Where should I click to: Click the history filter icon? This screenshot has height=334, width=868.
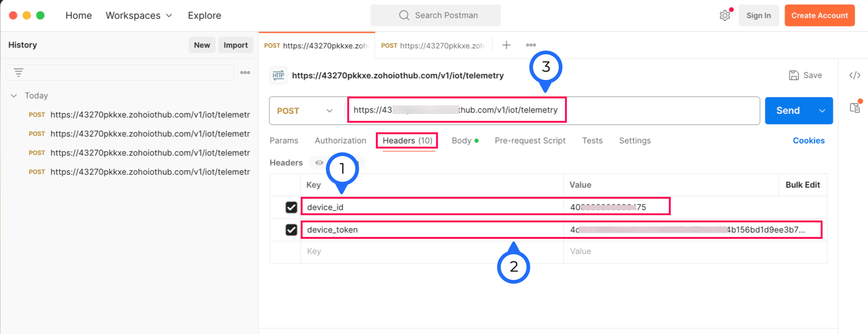(x=18, y=73)
